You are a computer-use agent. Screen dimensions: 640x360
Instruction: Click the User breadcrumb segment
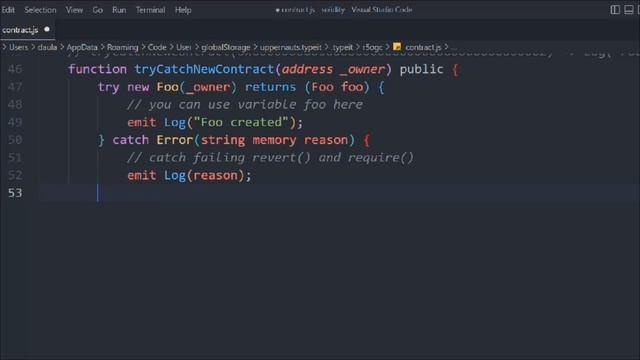(183, 47)
